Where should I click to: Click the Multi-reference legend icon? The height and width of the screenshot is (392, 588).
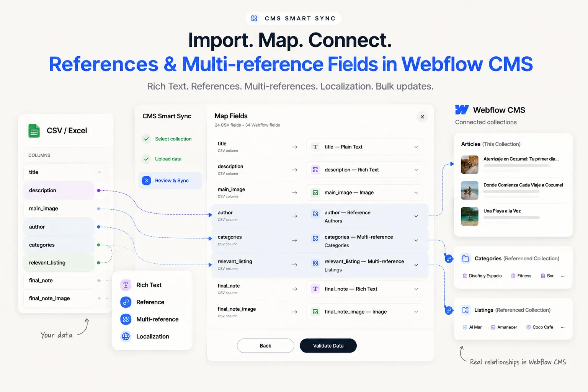click(x=126, y=319)
